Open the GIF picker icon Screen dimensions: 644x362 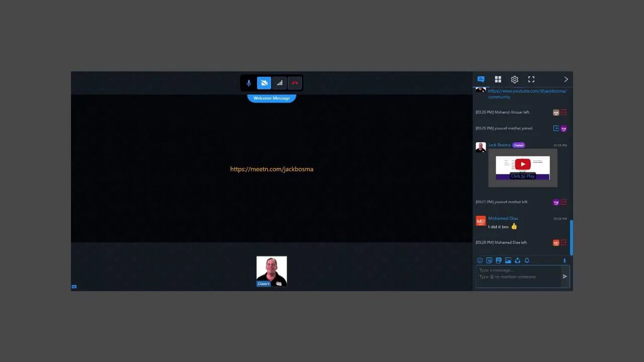click(499, 260)
